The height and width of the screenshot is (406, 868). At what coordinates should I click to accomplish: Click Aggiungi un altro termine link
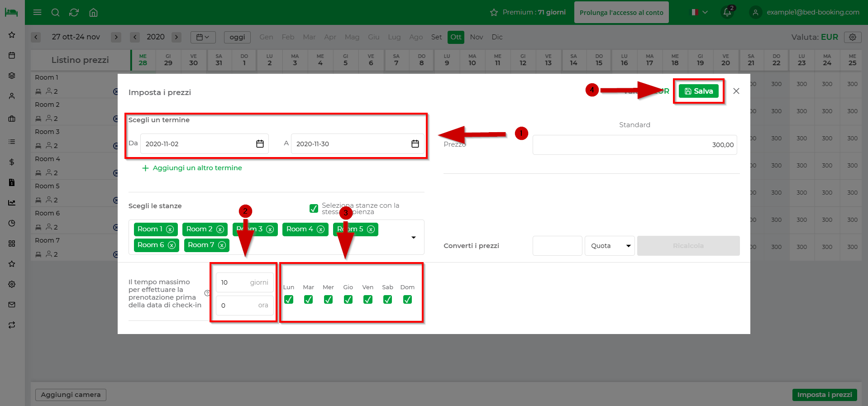tap(192, 168)
